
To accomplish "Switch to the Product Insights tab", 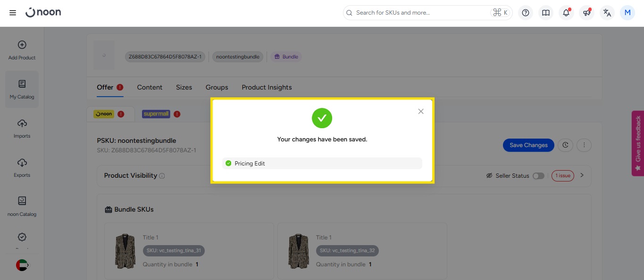I will (267, 87).
